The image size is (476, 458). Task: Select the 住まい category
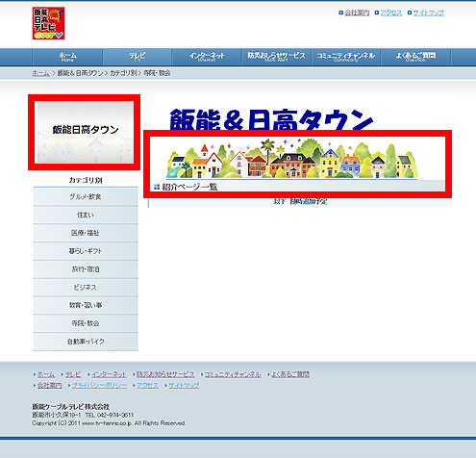tap(86, 215)
